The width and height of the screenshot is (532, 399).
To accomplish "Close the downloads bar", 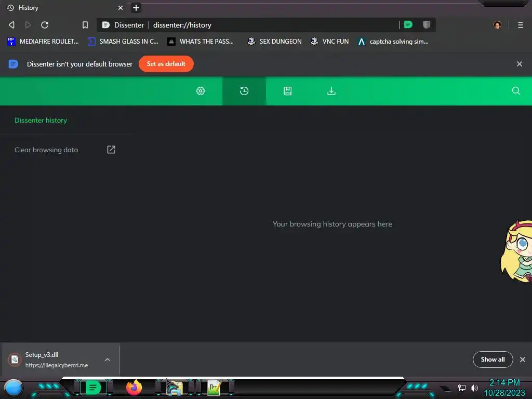I will (x=523, y=360).
